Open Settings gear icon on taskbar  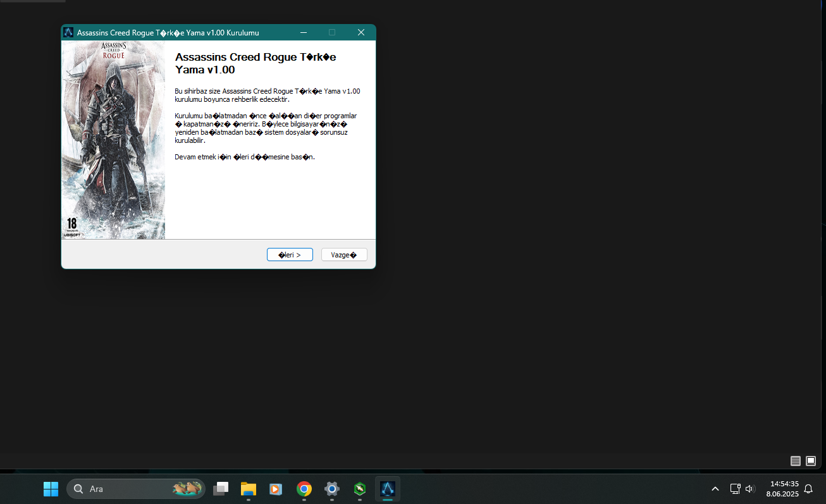332,489
